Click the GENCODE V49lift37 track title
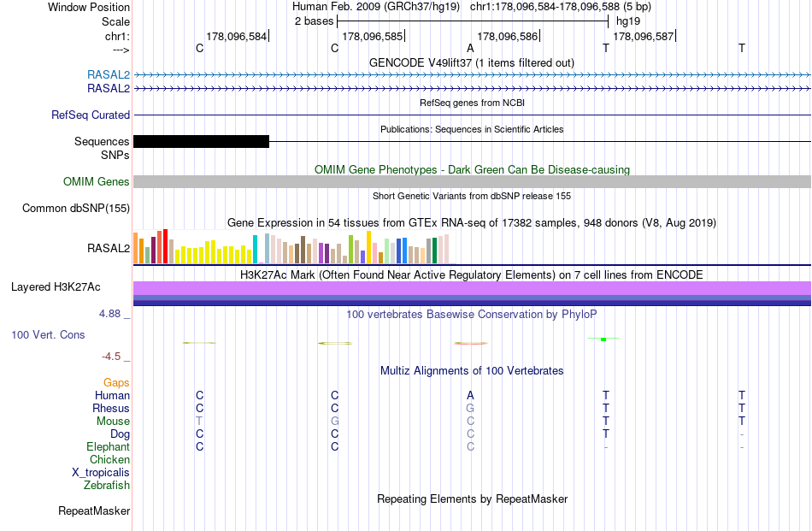 click(x=471, y=62)
